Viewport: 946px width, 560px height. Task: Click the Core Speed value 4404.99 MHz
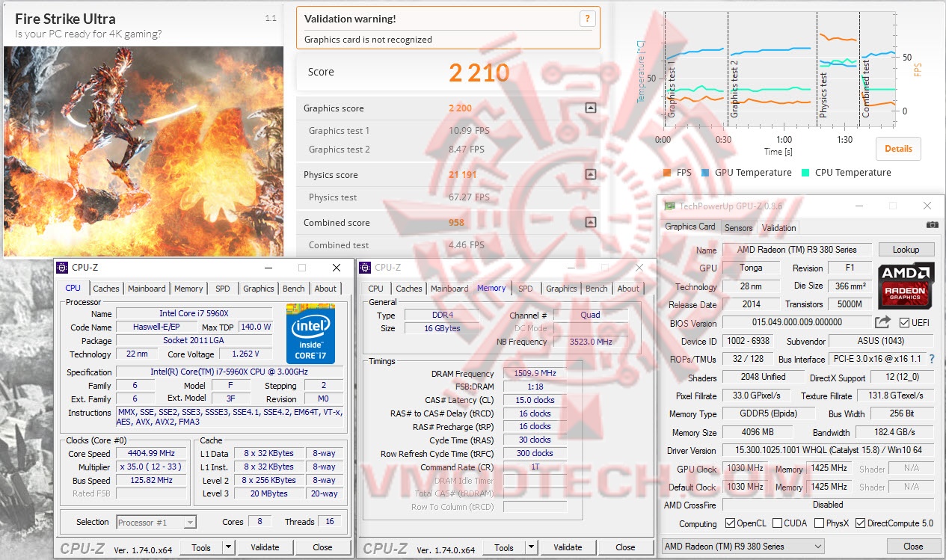click(153, 453)
